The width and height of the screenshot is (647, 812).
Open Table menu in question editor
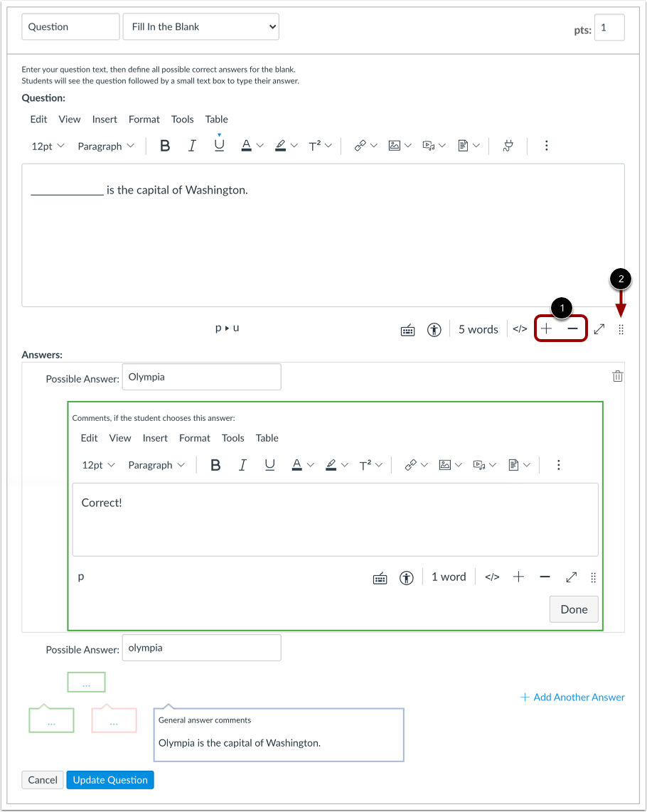coord(217,119)
